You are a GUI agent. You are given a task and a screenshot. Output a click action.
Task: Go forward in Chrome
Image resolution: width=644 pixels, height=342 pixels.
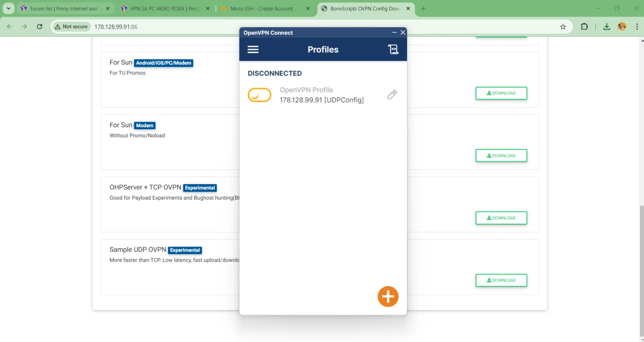point(24,27)
